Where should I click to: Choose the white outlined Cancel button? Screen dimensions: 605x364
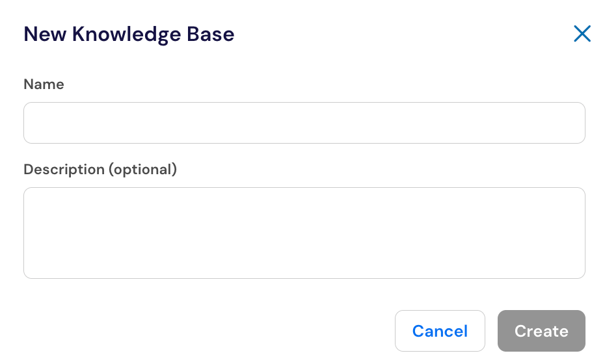coord(440,331)
